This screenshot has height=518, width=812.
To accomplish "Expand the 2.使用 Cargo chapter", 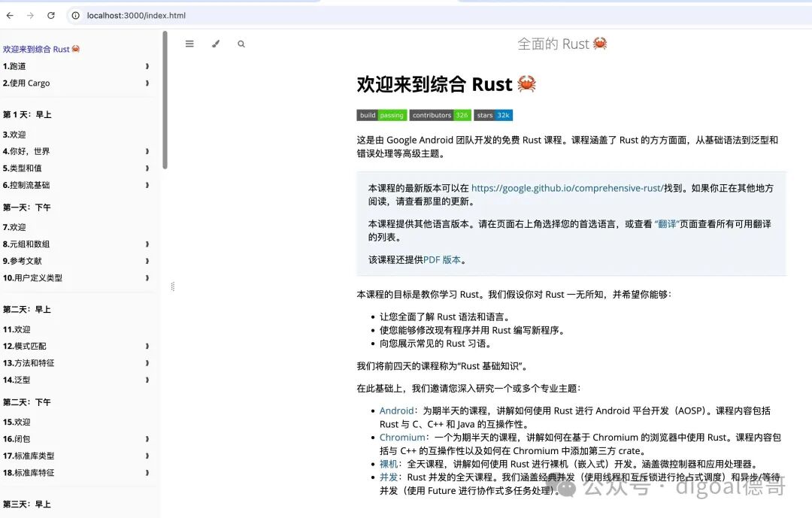I will pyautogui.click(x=147, y=83).
